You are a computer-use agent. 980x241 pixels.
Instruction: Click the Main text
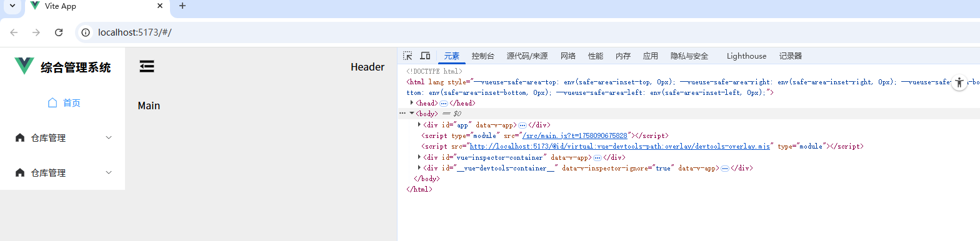click(149, 106)
